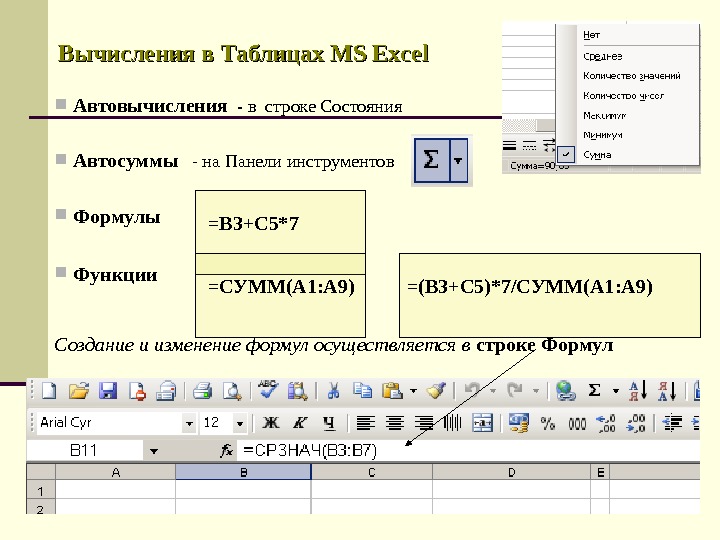This screenshot has width=720, height=540.
Task: Click the New workbook icon
Action: click(x=49, y=391)
